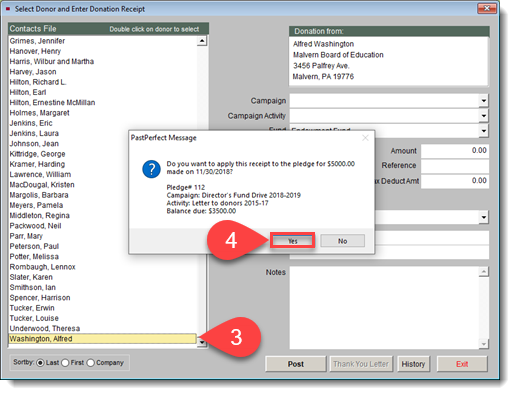The height and width of the screenshot is (396, 515).
Task: Select Kittridge, George in contacts
Action: pos(37,154)
